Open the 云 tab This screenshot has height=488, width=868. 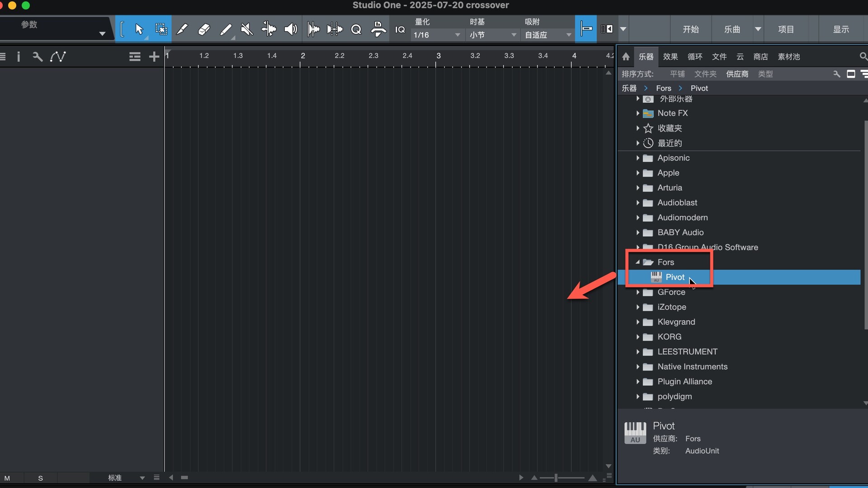(740, 56)
